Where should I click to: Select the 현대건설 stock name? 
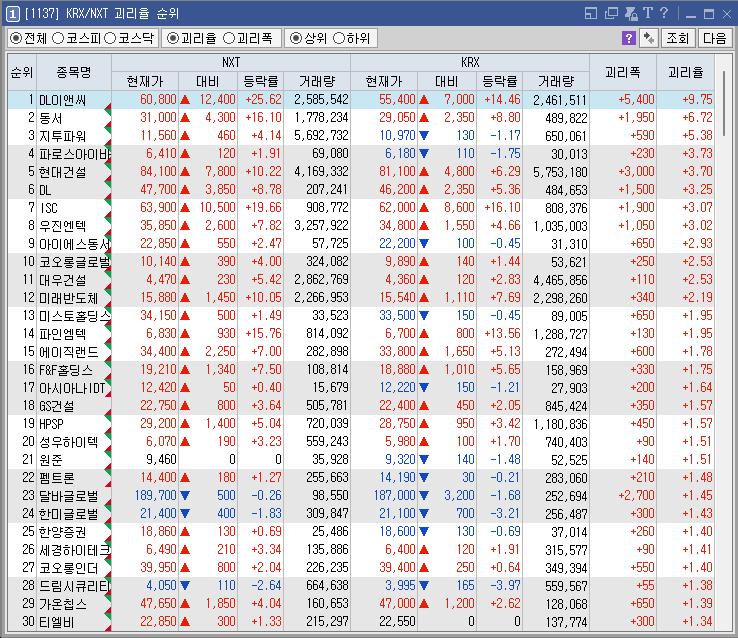(63, 172)
